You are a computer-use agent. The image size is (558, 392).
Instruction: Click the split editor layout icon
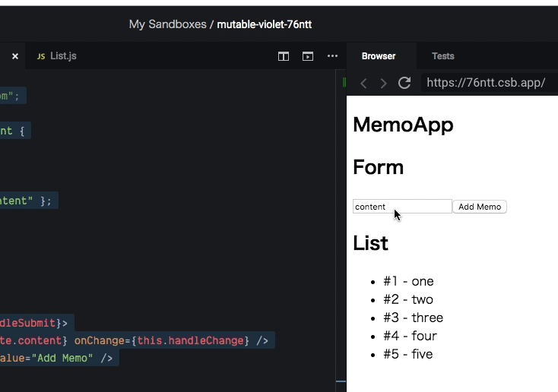click(284, 56)
